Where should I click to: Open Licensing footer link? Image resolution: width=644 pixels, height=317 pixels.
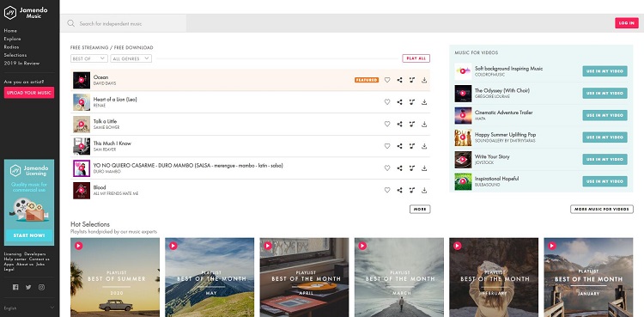click(12, 253)
